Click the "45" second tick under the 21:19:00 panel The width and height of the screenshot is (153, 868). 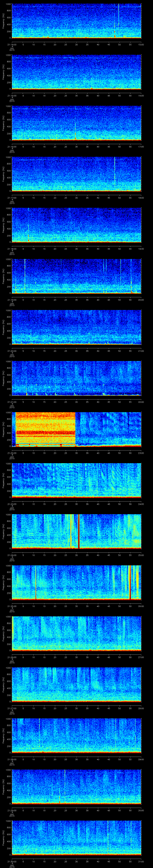coord(109,300)
